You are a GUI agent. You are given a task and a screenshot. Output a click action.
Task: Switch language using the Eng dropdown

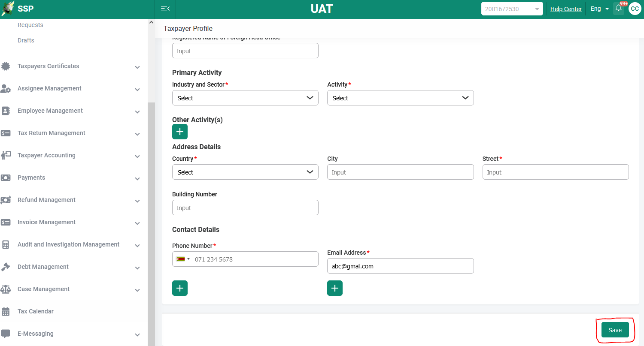600,9
